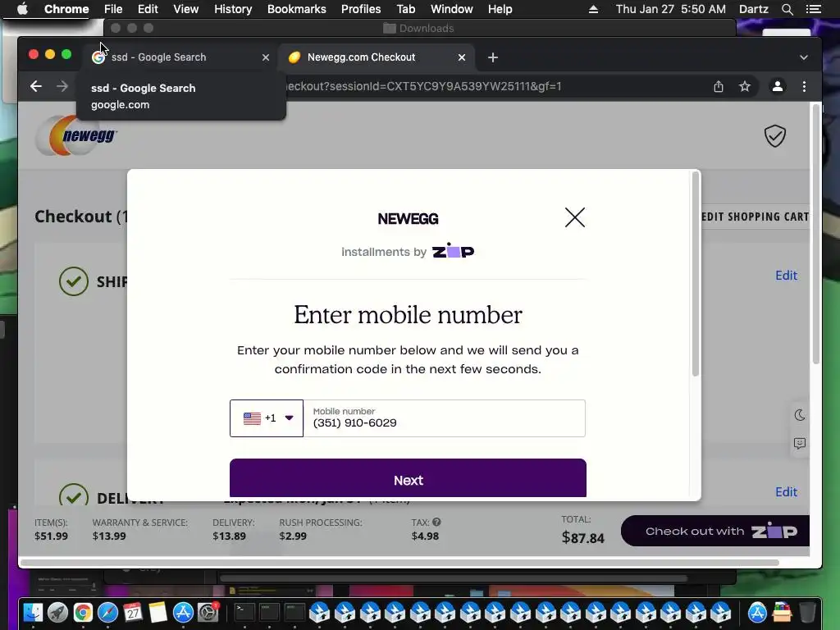
Task: Click the shipping section green checkmark
Action: [x=73, y=281]
